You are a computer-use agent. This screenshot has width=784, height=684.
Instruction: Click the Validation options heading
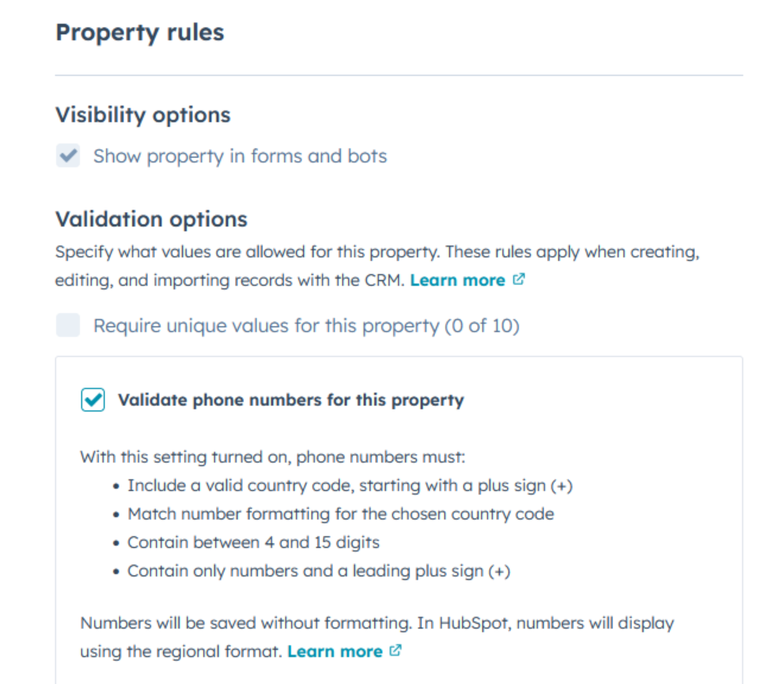pyautogui.click(x=151, y=218)
